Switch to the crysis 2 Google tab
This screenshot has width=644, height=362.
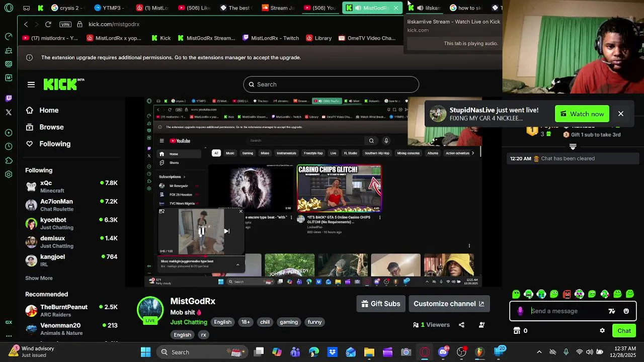65,8
